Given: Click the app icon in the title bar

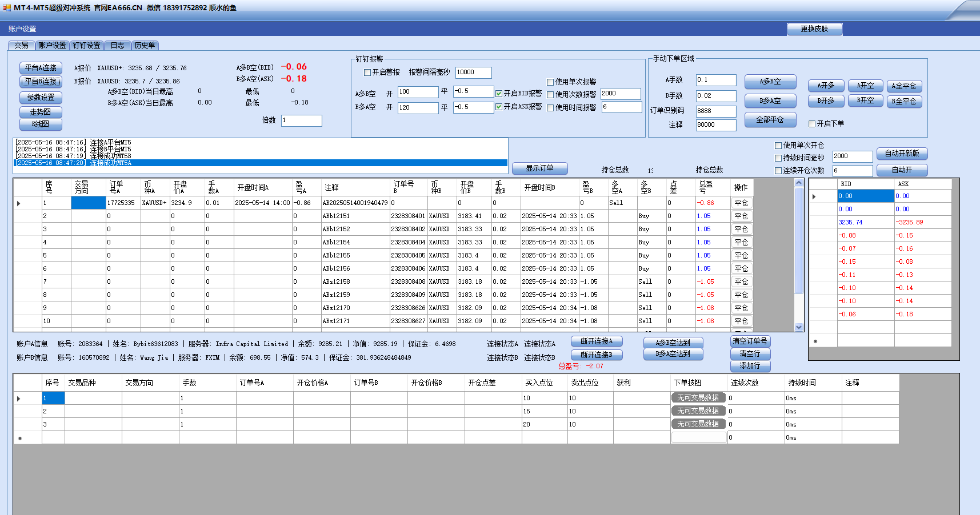Looking at the screenshot, I should point(7,7).
